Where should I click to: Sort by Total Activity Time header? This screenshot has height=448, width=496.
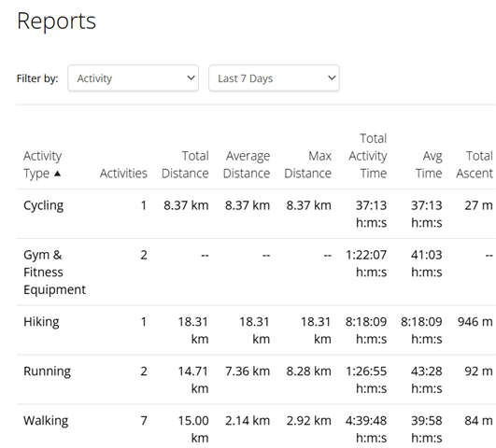(368, 156)
